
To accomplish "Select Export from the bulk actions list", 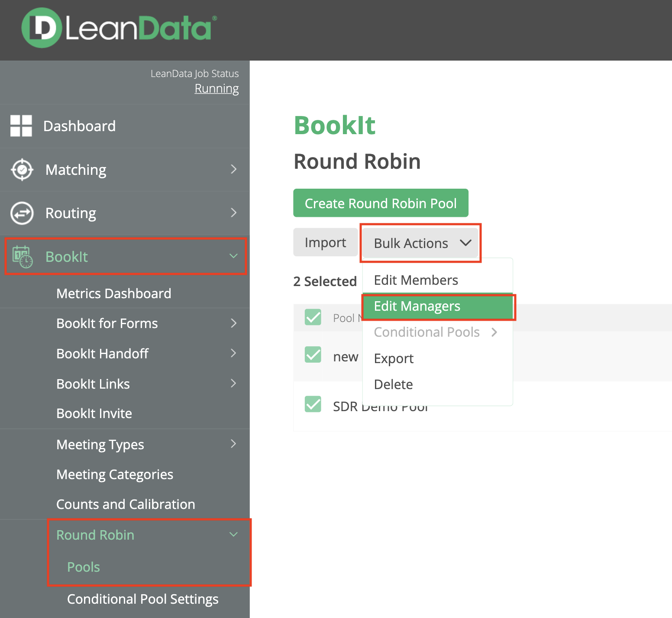I will click(x=394, y=358).
